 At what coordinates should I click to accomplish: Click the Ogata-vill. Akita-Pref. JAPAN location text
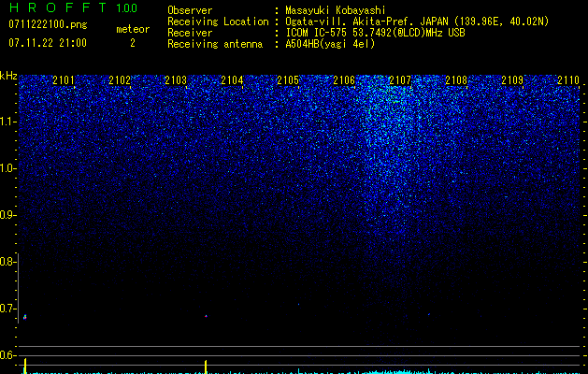click(x=417, y=22)
